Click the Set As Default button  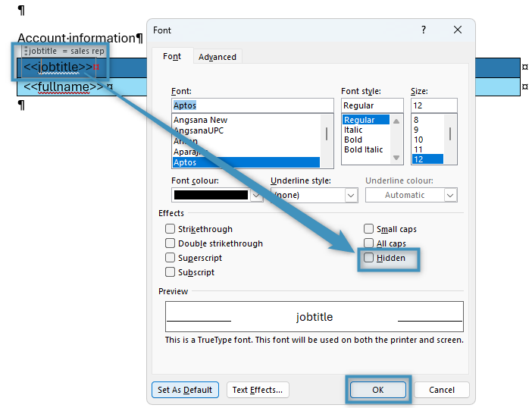185,390
